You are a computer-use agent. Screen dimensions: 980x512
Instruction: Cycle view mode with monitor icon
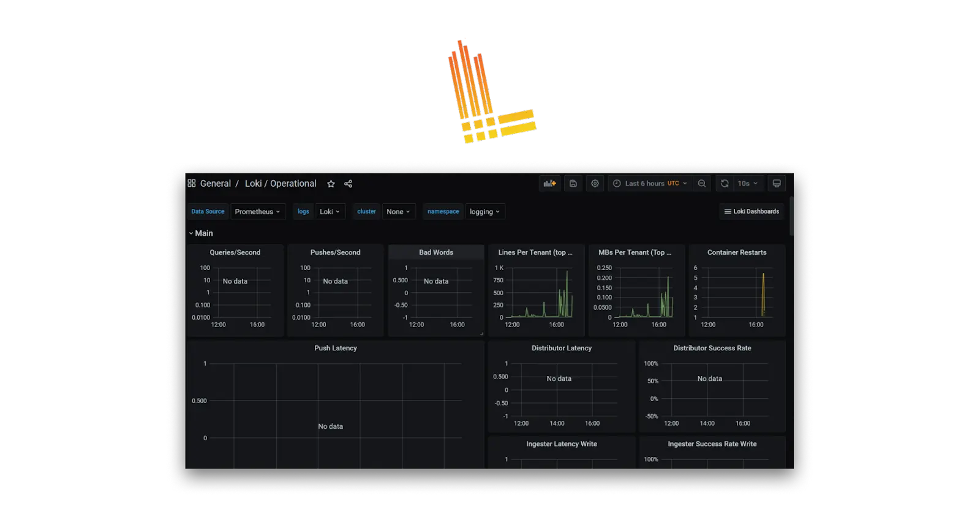[777, 183]
